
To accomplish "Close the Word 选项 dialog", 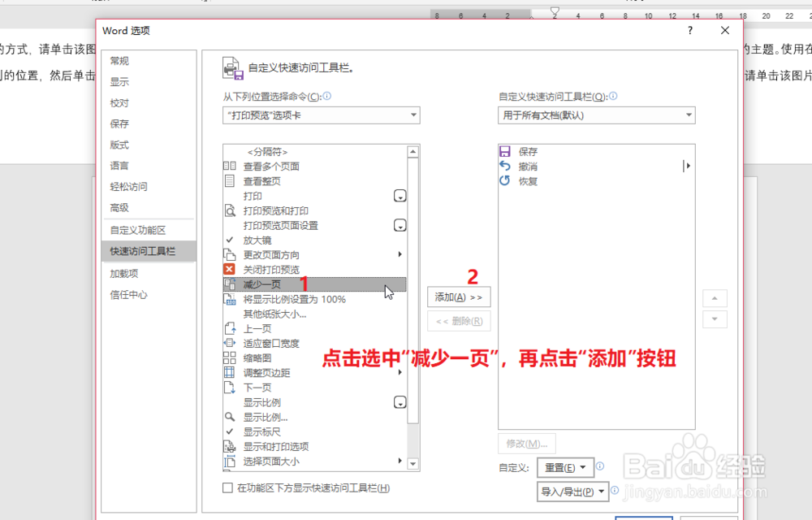I will click(x=725, y=31).
